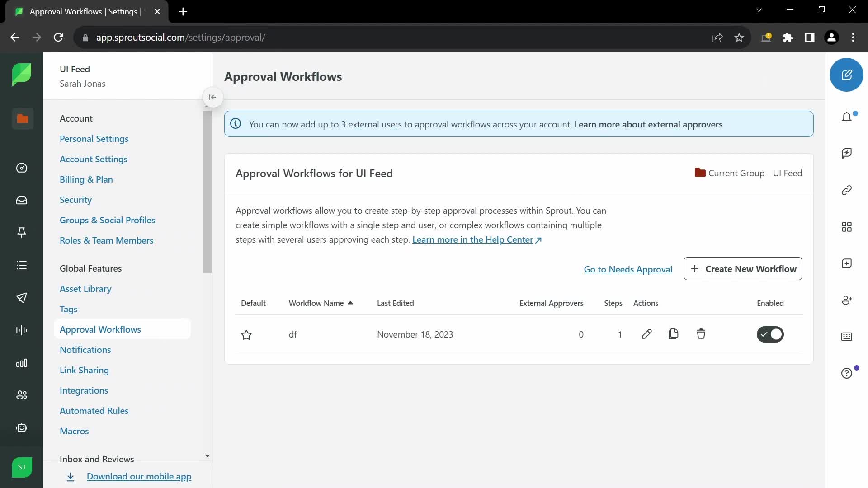This screenshot has width=868, height=488.
Task: Select the add/plus icon in sidebar
Action: 847,263
